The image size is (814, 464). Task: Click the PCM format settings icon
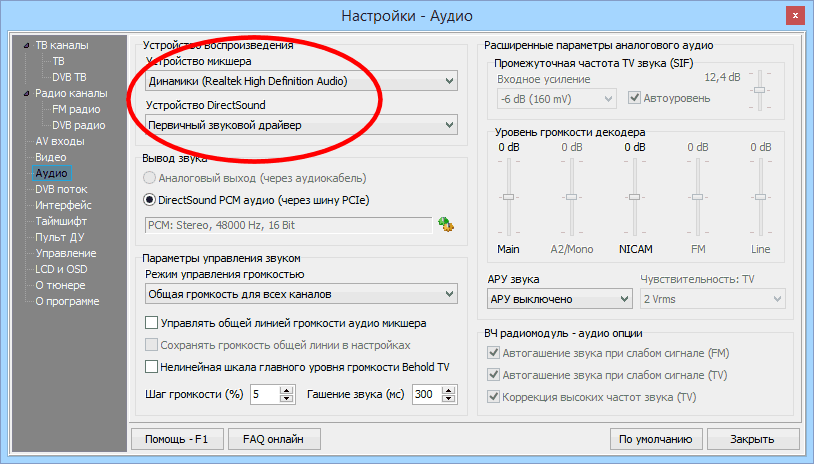pos(446,225)
